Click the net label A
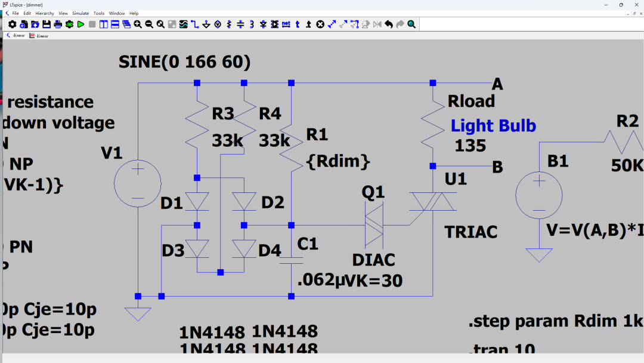644x363 pixels. [x=497, y=84]
